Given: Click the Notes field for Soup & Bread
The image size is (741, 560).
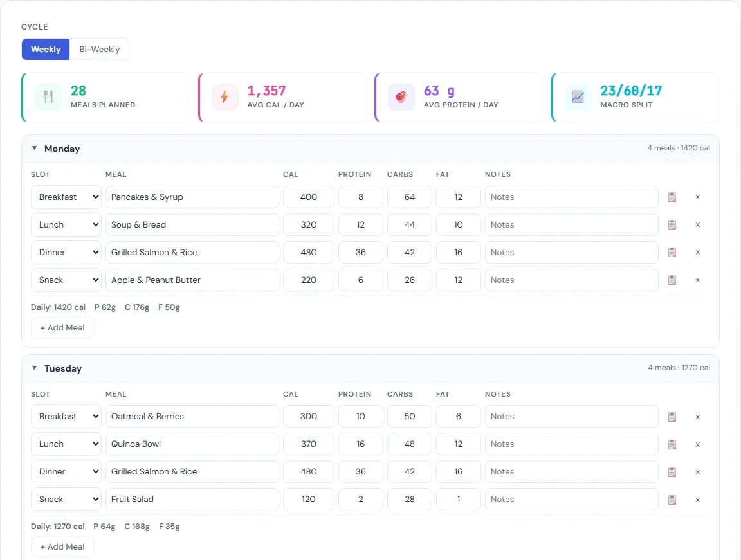Looking at the screenshot, I should [x=571, y=224].
